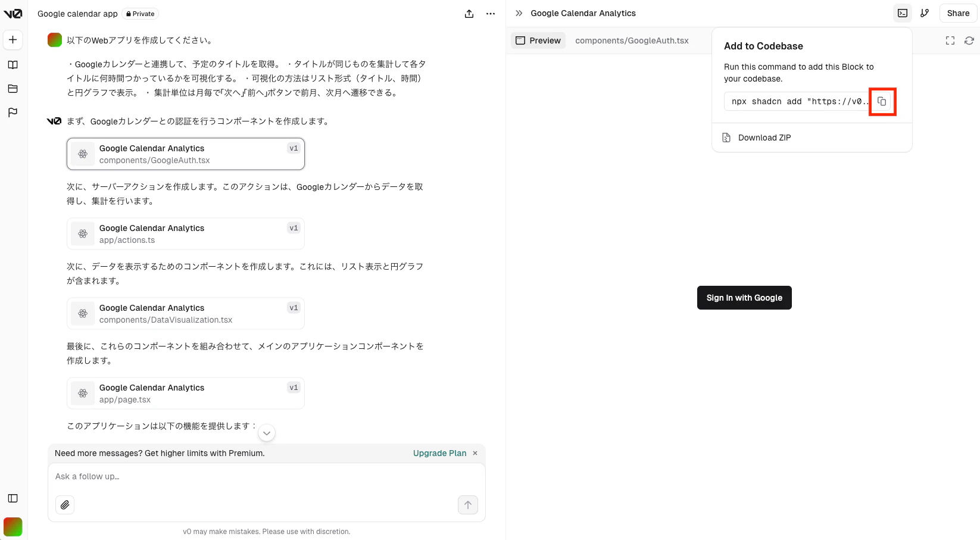The width and height of the screenshot is (980, 540).
Task: Click the Google Calendar Analytics panel title
Action: coord(583,13)
